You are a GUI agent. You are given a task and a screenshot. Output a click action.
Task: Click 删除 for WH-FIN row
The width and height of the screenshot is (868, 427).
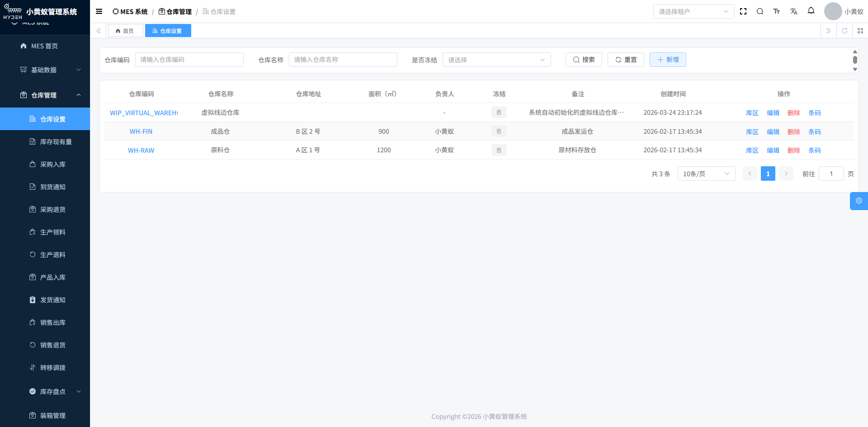[x=794, y=131]
